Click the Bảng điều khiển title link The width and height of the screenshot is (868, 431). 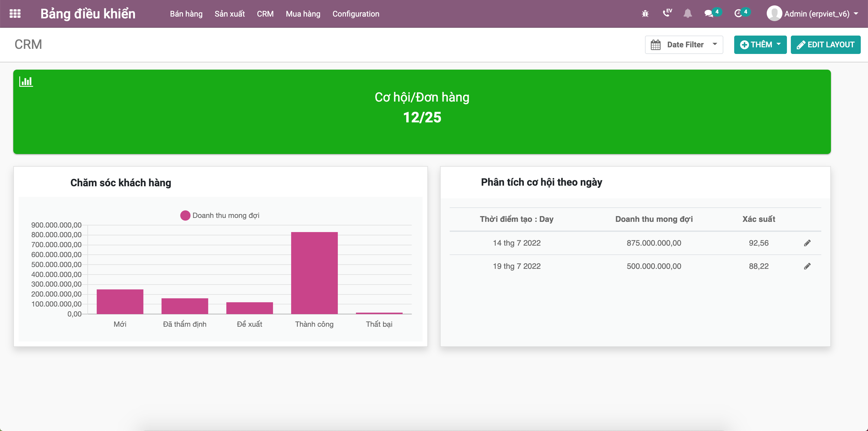pyautogui.click(x=88, y=14)
